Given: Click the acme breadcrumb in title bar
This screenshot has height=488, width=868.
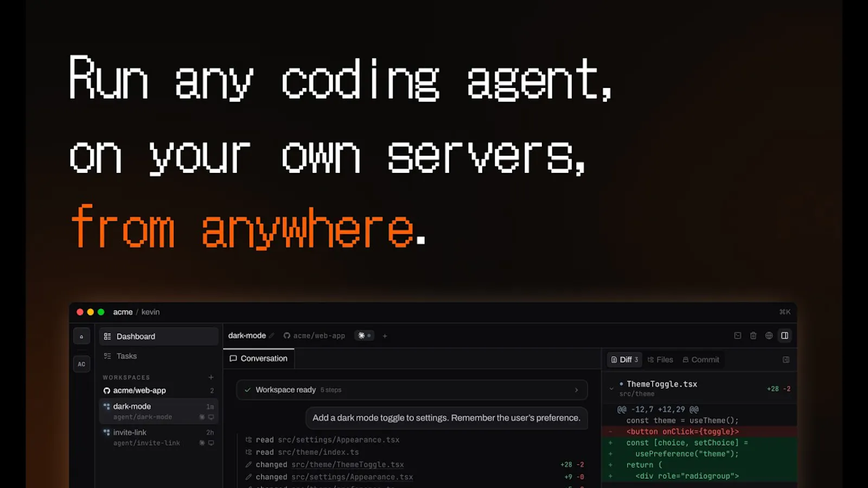Looking at the screenshot, I should (123, 312).
